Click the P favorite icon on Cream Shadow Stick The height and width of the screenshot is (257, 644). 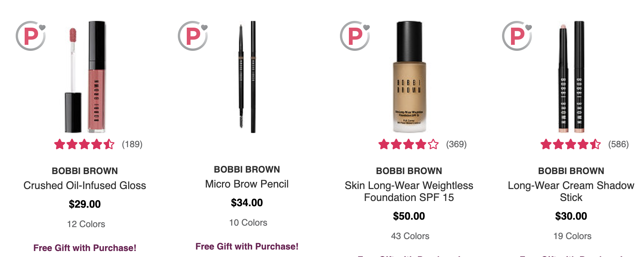(x=517, y=36)
